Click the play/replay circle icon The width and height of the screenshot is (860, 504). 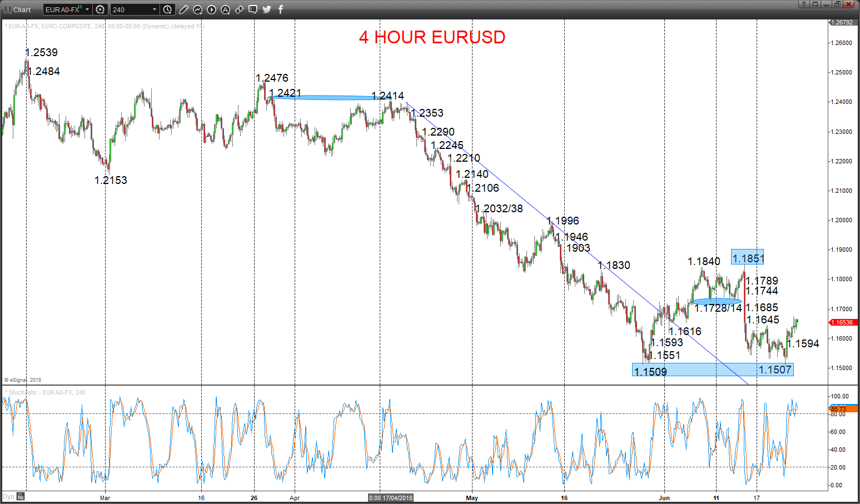211,9
